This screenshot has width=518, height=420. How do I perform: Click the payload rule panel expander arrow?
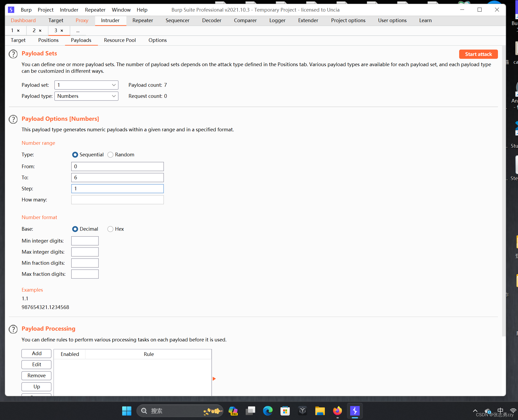click(x=214, y=379)
